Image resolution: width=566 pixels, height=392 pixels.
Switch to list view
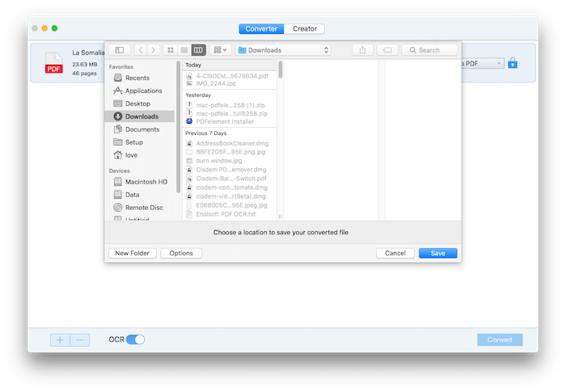point(184,50)
